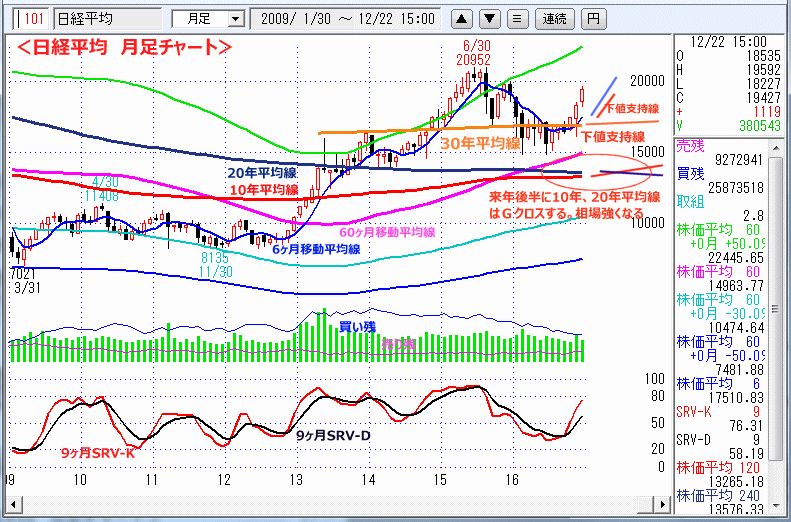791x522 pixels.
Task: Click the down triangle button in toolbar
Action: click(x=489, y=19)
